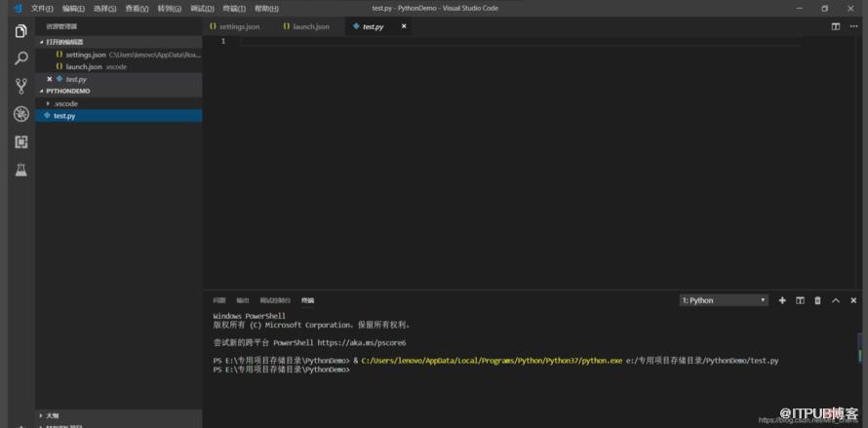Open the 查看 (View) menu
This screenshot has height=428, width=868.
coord(137,9)
